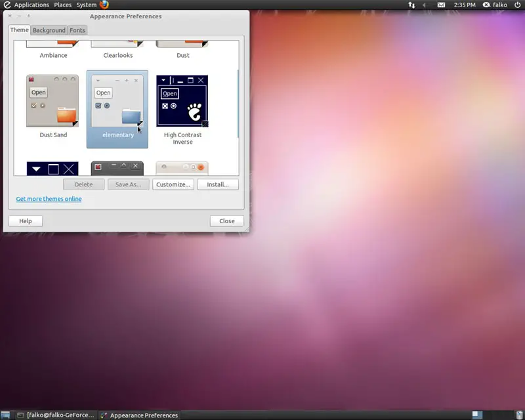The width and height of the screenshot is (525, 420).
Task: Switch to the falko@falko-GeForce terminal taskbar item
Action: (x=56, y=415)
